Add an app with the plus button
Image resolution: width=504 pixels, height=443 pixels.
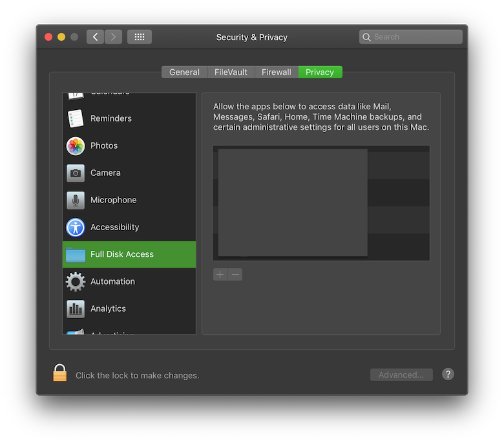220,274
